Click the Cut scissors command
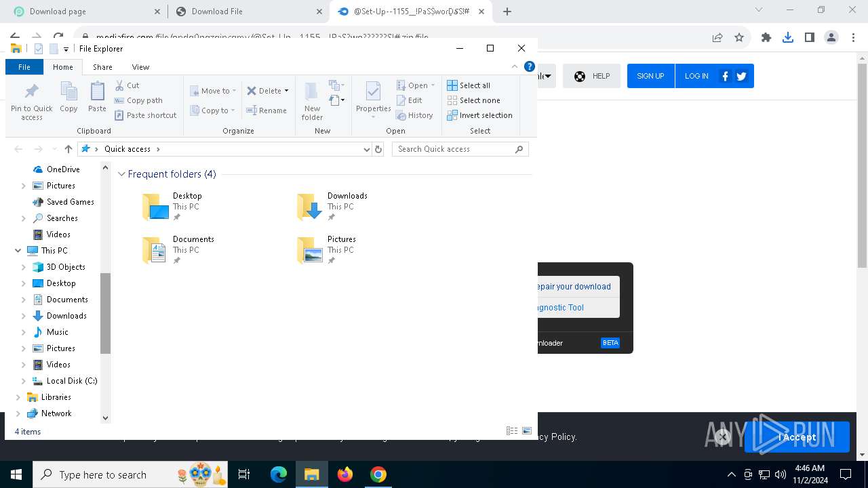Screen dimensions: 868x488 127,85
